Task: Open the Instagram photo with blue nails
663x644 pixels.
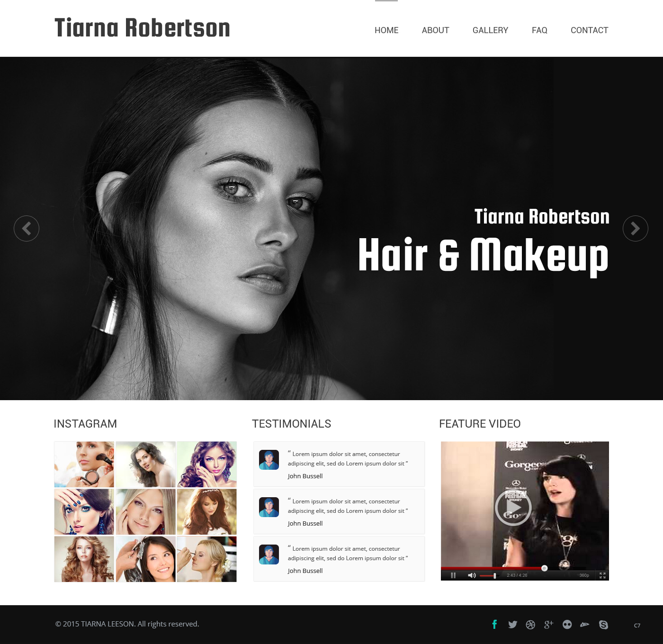Action: pyautogui.click(x=84, y=512)
